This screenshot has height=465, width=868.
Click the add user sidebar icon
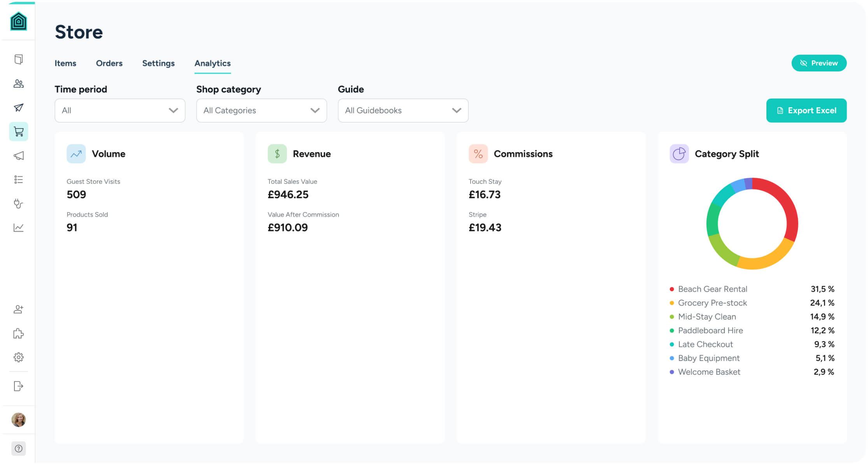click(x=18, y=309)
